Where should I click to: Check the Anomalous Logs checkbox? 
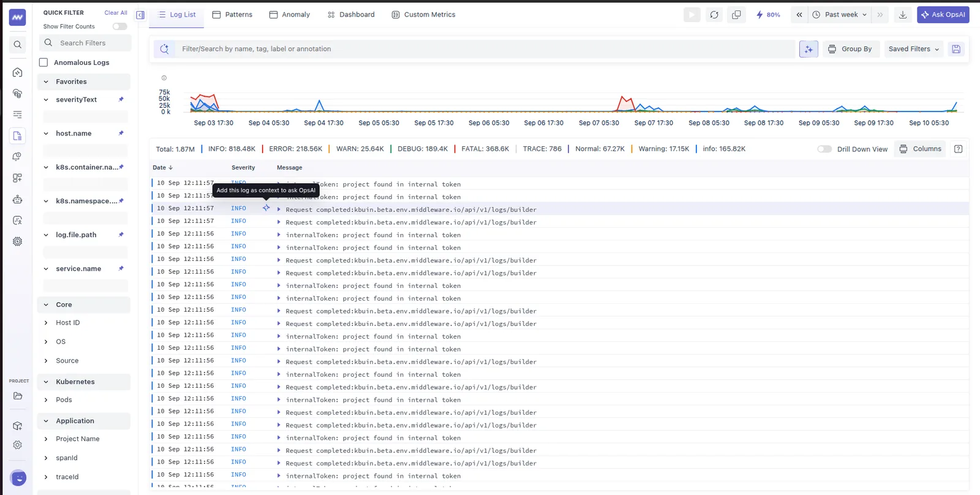click(43, 62)
